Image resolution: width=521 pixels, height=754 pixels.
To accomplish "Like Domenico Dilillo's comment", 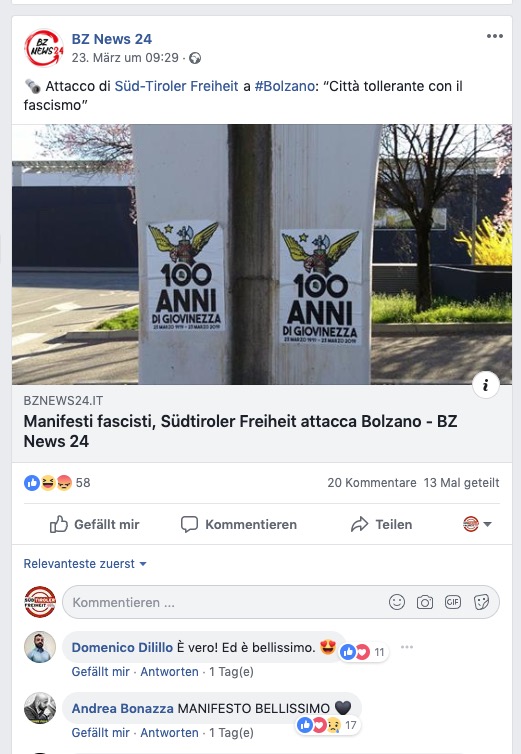I will click(101, 672).
